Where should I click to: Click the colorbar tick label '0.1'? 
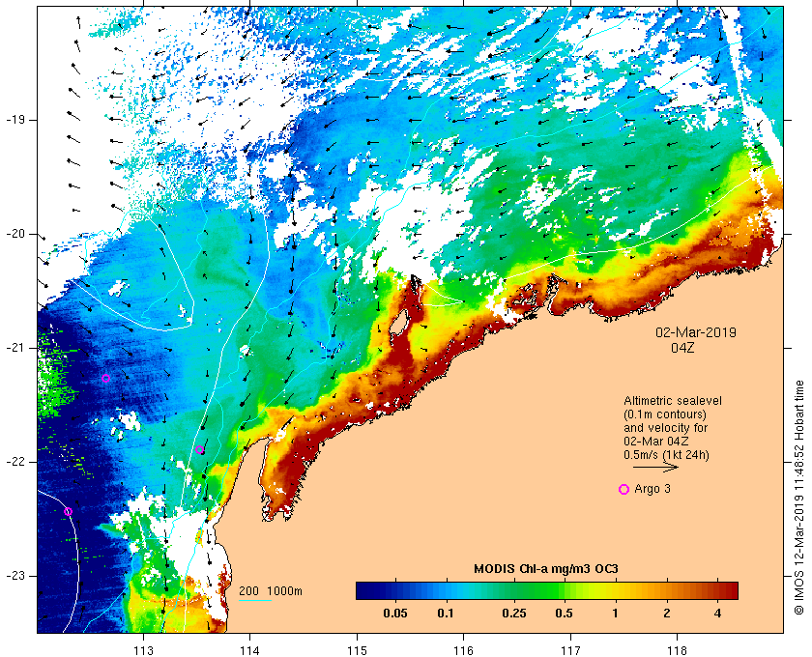tap(446, 614)
